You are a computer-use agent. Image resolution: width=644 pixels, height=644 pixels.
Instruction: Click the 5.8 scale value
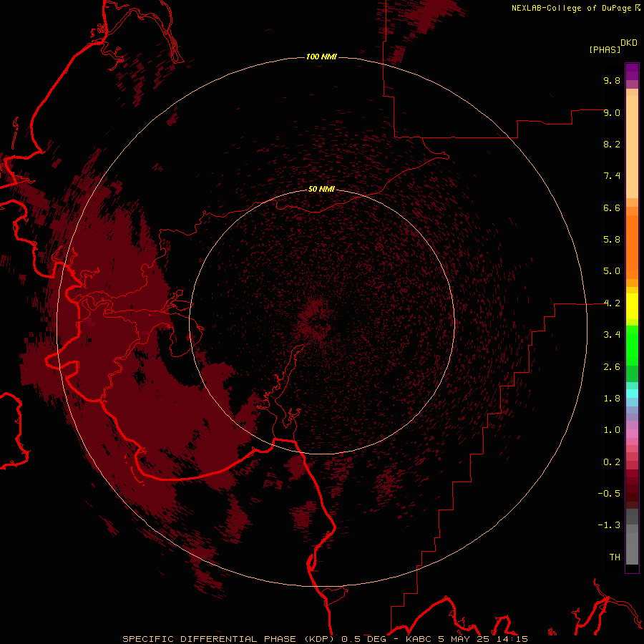click(x=612, y=240)
